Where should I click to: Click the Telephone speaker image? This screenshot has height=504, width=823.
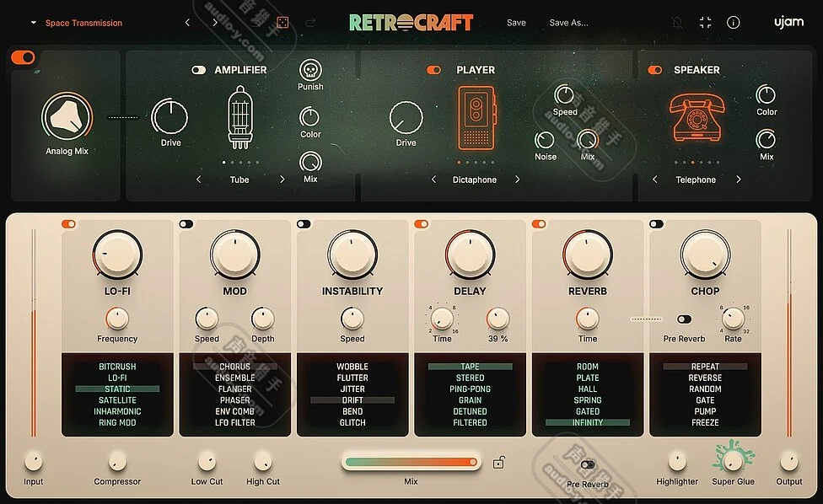click(x=697, y=118)
